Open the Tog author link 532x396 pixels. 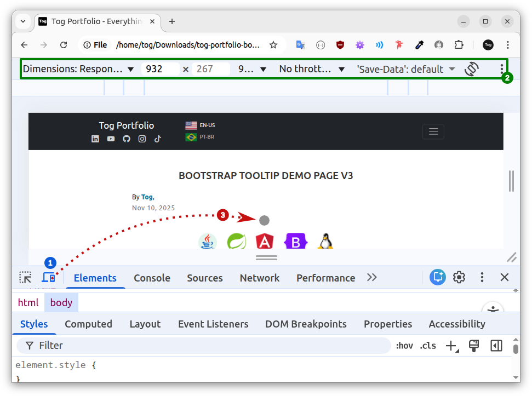tap(147, 197)
